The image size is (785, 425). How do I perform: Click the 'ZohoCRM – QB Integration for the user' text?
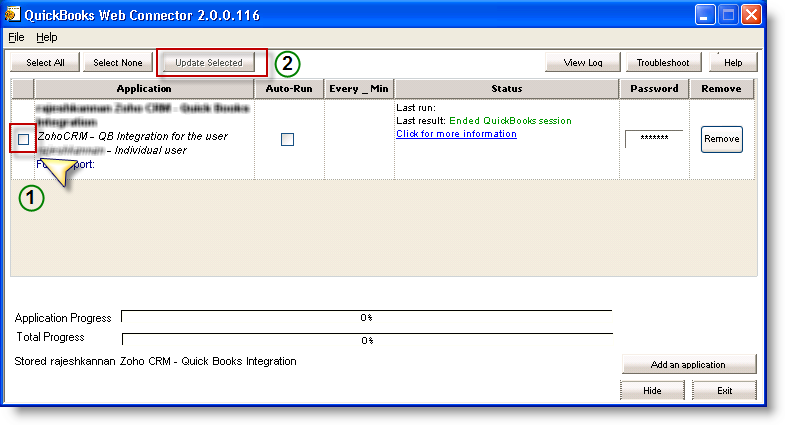(x=133, y=136)
